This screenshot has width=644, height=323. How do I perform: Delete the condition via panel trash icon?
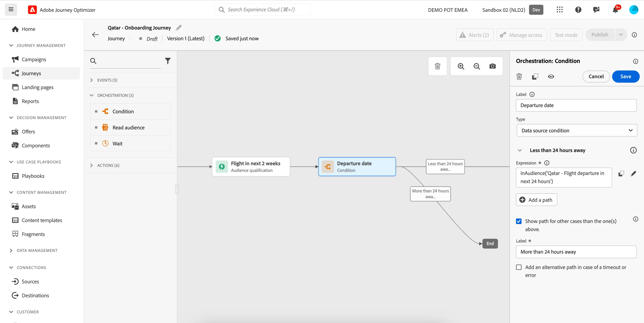coord(519,76)
